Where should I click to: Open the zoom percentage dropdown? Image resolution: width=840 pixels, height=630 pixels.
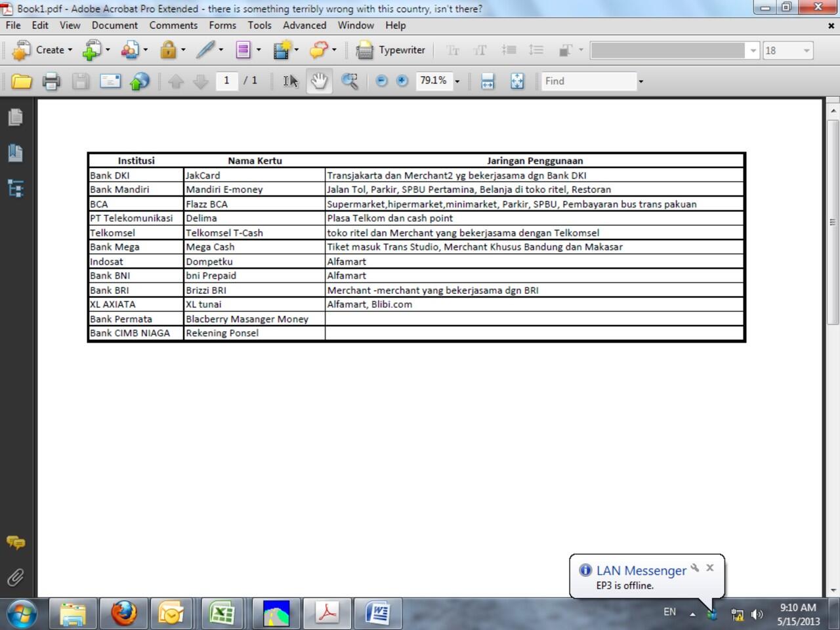pyautogui.click(x=457, y=81)
